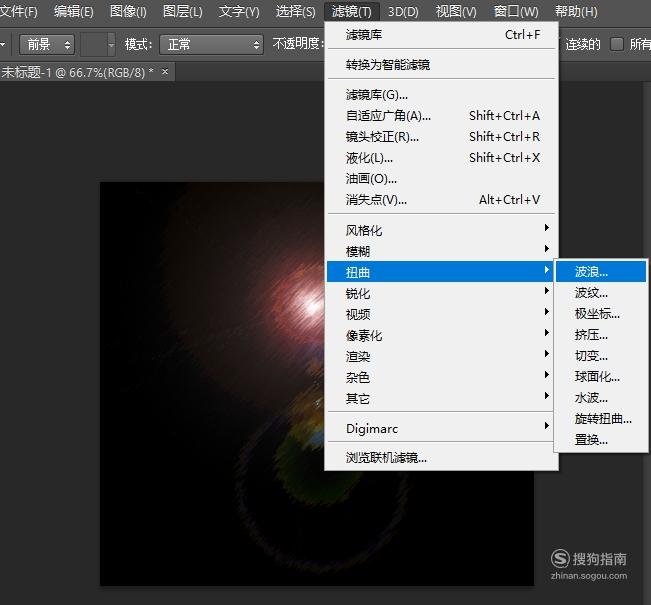Open the 文件(F) menu
651x605 pixels.
pyautogui.click(x=18, y=11)
